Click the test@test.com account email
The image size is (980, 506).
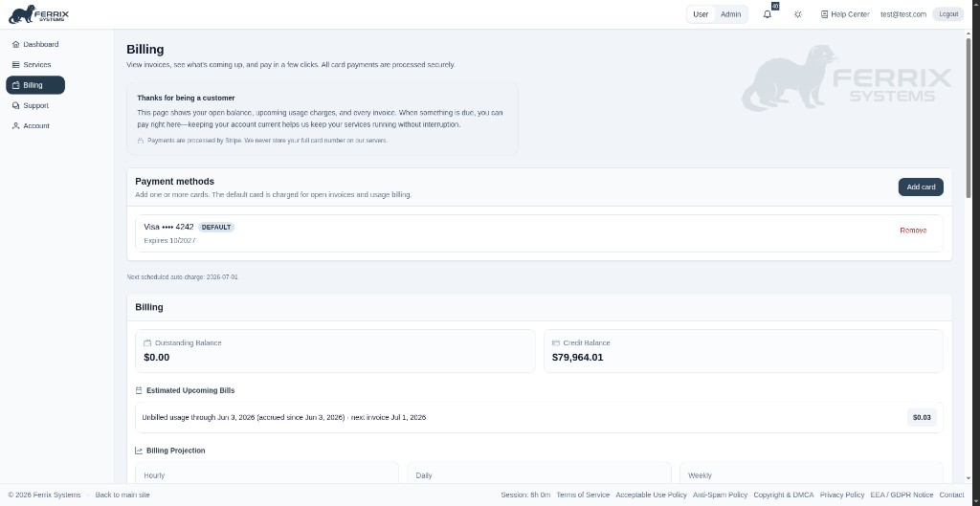[x=903, y=14]
